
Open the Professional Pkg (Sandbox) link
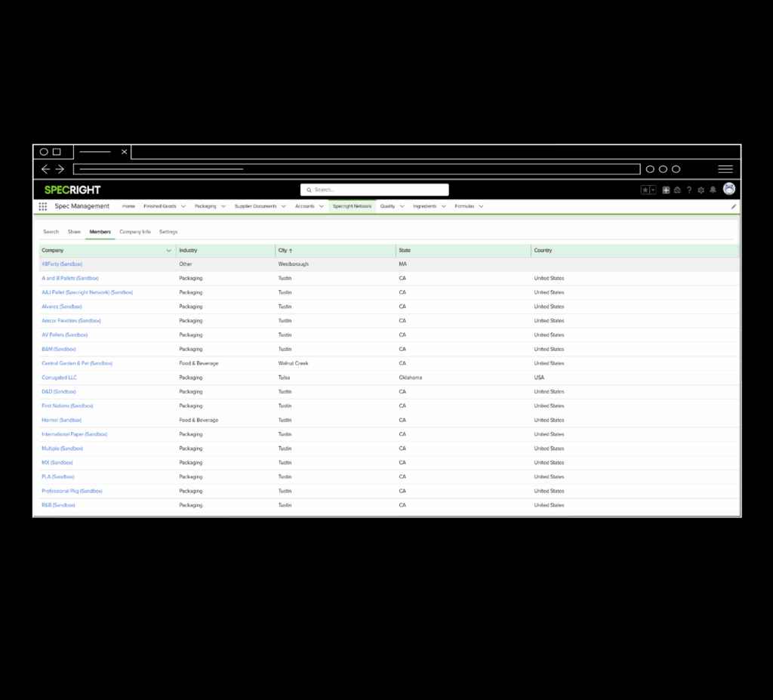[x=72, y=492]
